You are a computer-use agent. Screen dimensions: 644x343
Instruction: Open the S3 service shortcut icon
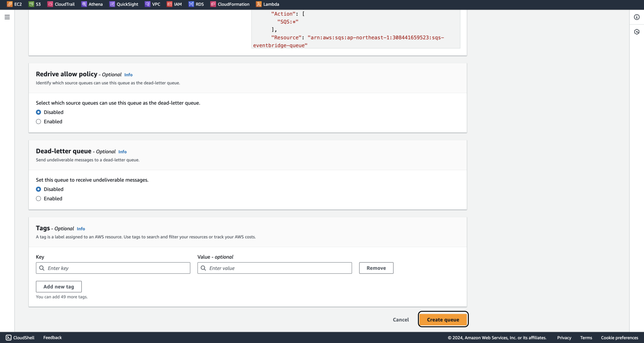[31, 4]
